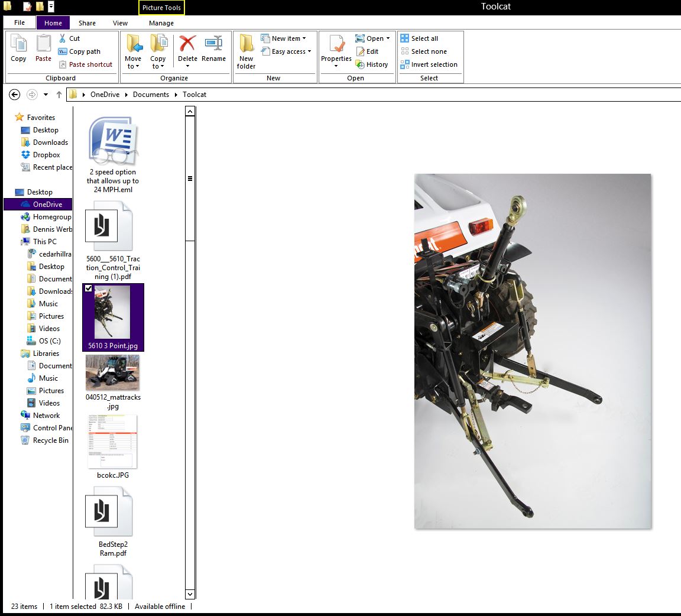Click Edit in the Open group
The width and height of the screenshot is (681, 616).
pos(368,51)
